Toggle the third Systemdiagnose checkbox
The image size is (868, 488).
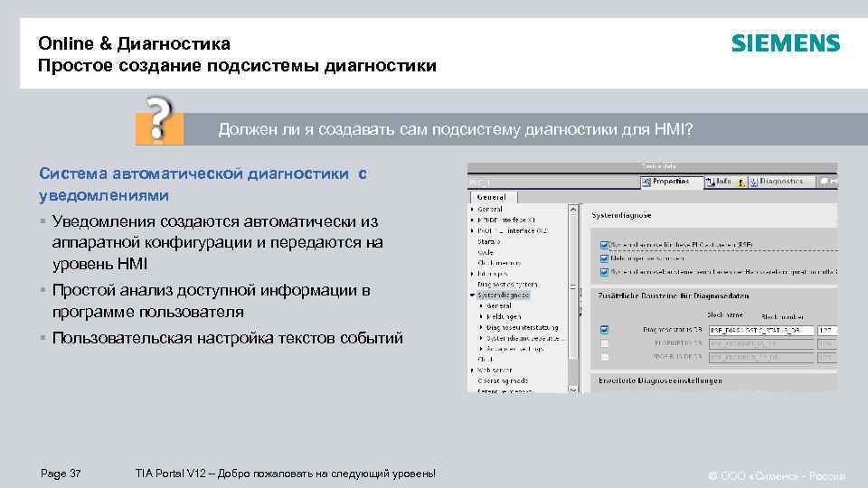coord(604,272)
